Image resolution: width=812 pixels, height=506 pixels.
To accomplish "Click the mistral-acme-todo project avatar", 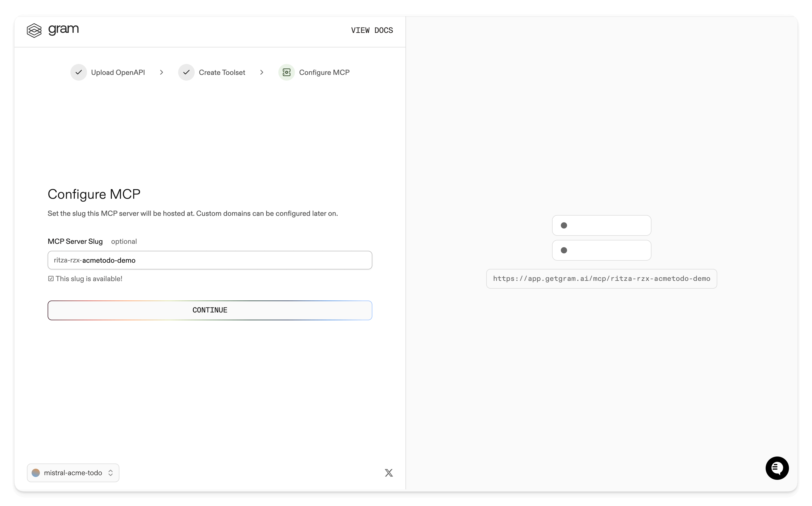I will click(36, 473).
